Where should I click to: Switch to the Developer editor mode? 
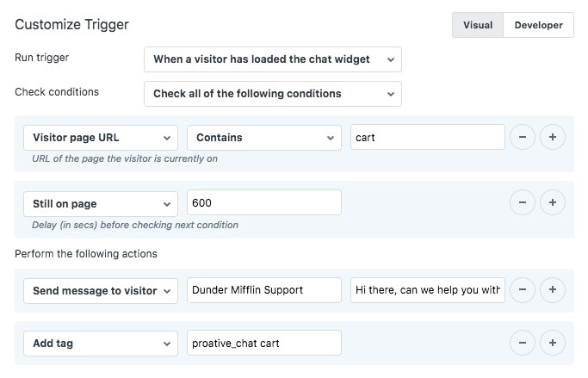(x=538, y=25)
